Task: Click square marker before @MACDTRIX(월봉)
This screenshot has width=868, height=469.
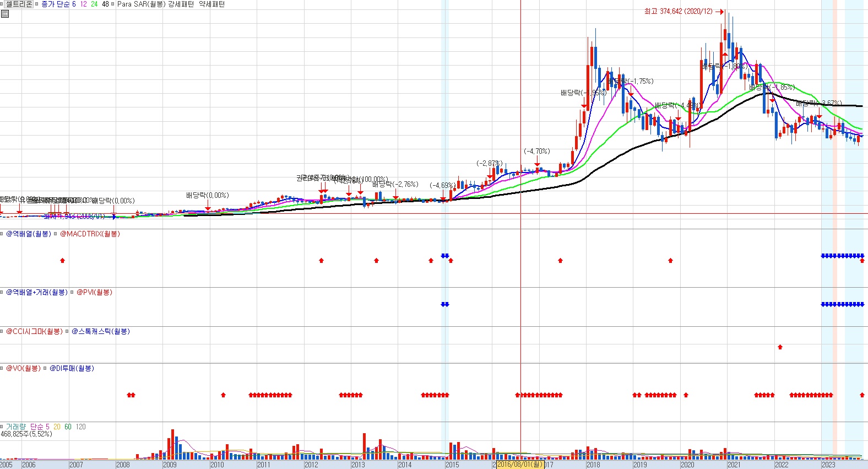Action: (x=56, y=234)
